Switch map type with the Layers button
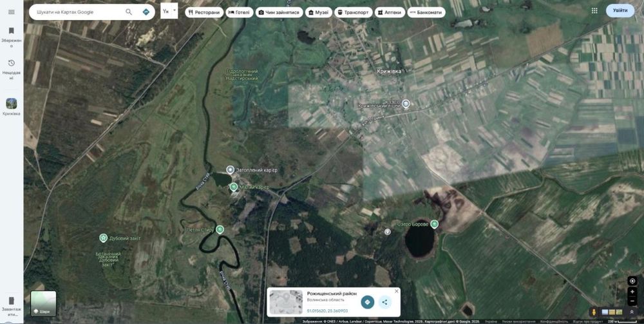The height and width of the screenshot is (324, 644). [x=44, y=304]
